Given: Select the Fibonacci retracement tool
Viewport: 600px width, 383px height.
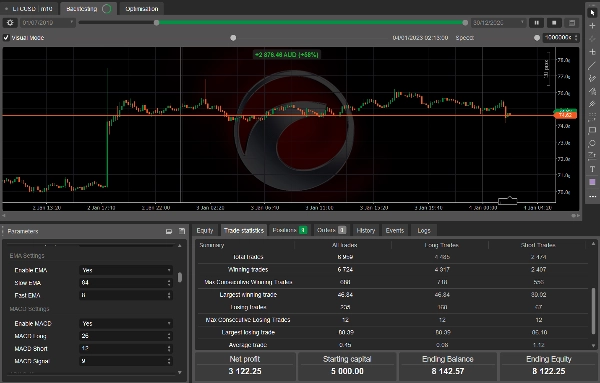Looking at the screenshot, I should tap(592, 117).
